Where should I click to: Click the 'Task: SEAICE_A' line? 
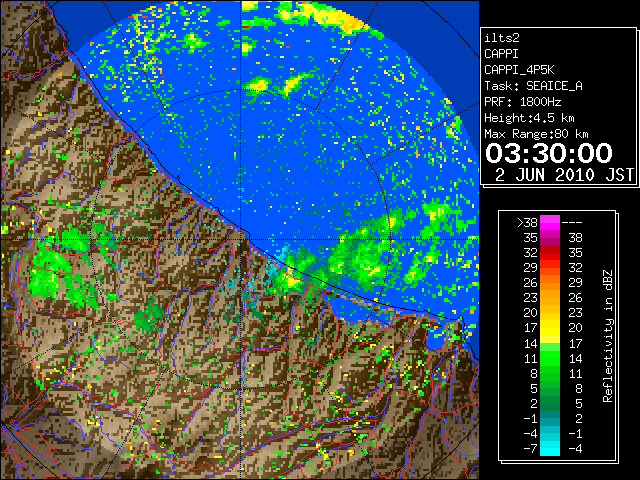[x=533, y=86]
